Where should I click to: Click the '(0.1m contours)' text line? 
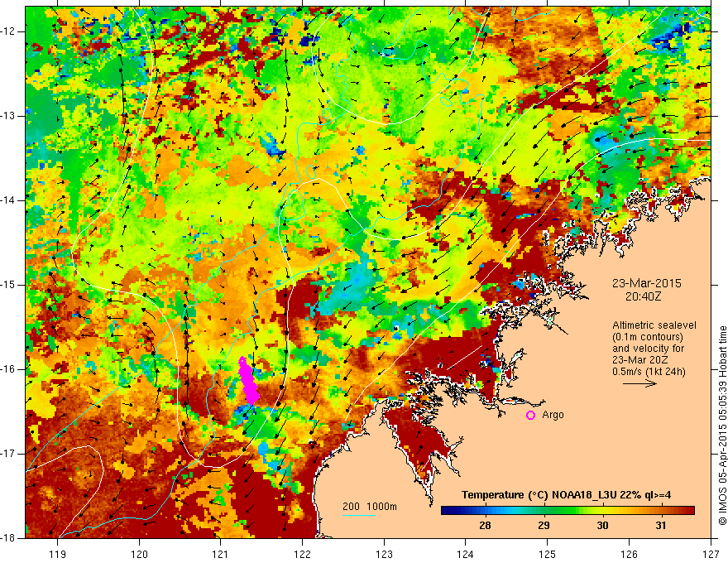pos(648,337)
